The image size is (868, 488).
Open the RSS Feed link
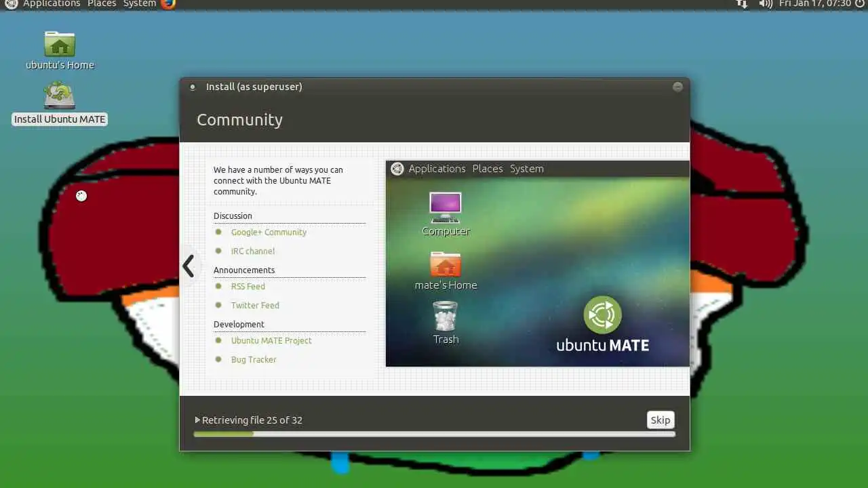(248, 286)
